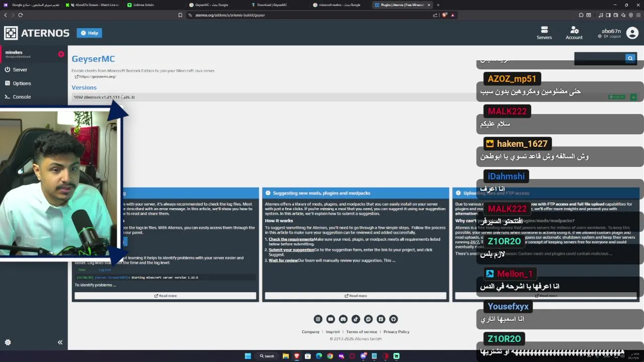
Task: Click the browser address bar URL
Action: [229, 15]
